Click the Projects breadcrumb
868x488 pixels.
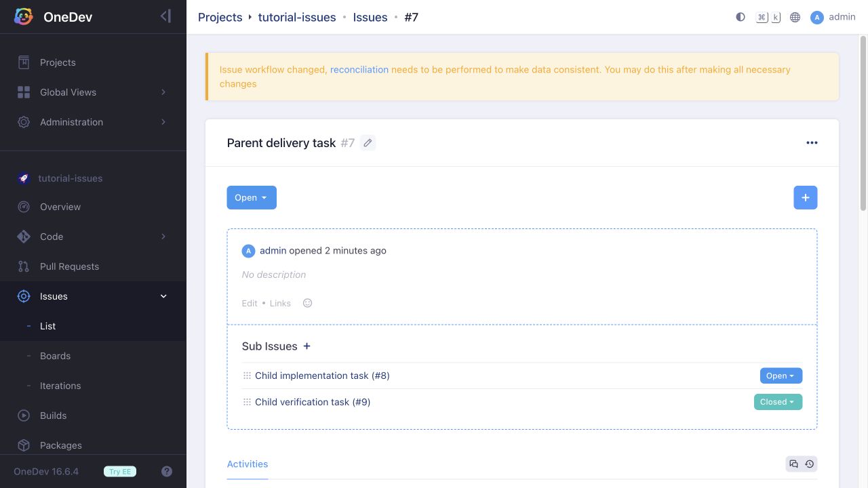coord(220,17)
